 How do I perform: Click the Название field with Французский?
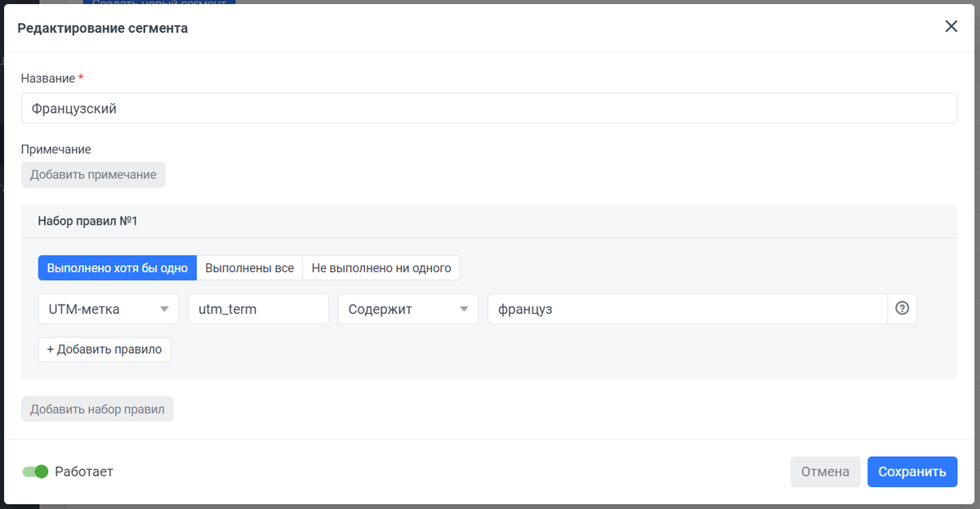489,108
